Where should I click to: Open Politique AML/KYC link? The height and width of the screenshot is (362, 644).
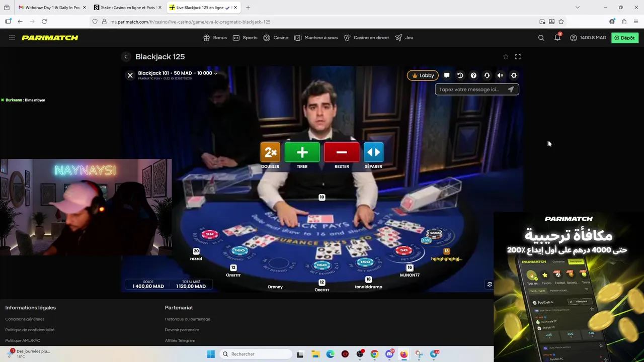pos(23,340)
